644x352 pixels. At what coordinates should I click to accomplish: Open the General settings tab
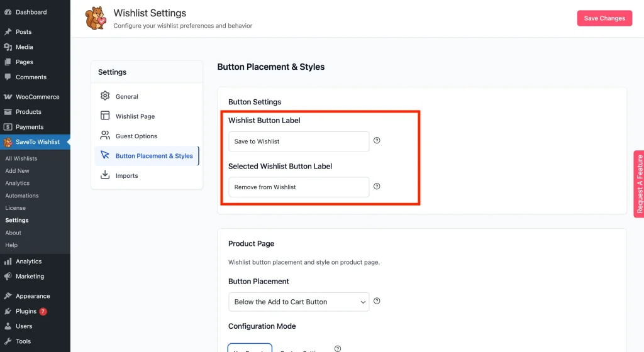click(x=147, y=96)
